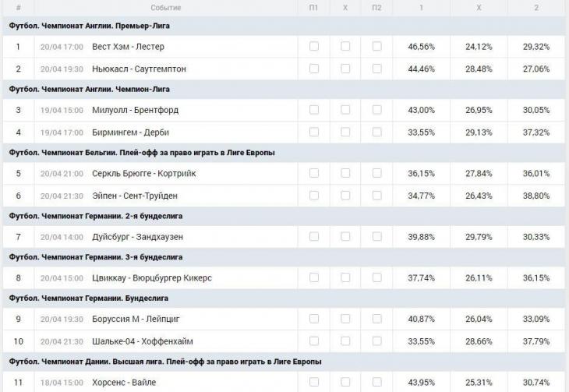Mark П1 for Дуйсбург - Зандхаузен
This screenshot has height=392, width=569.
pos(313,236)
